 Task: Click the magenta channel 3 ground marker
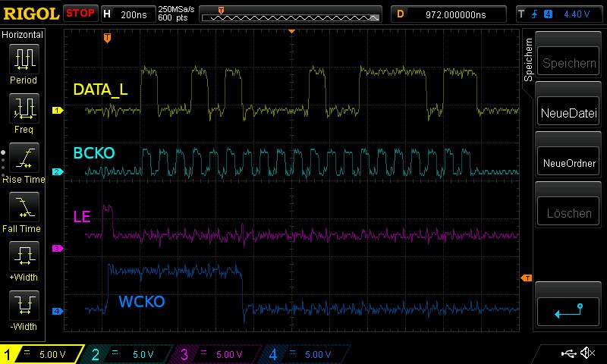tap(58, 248)
